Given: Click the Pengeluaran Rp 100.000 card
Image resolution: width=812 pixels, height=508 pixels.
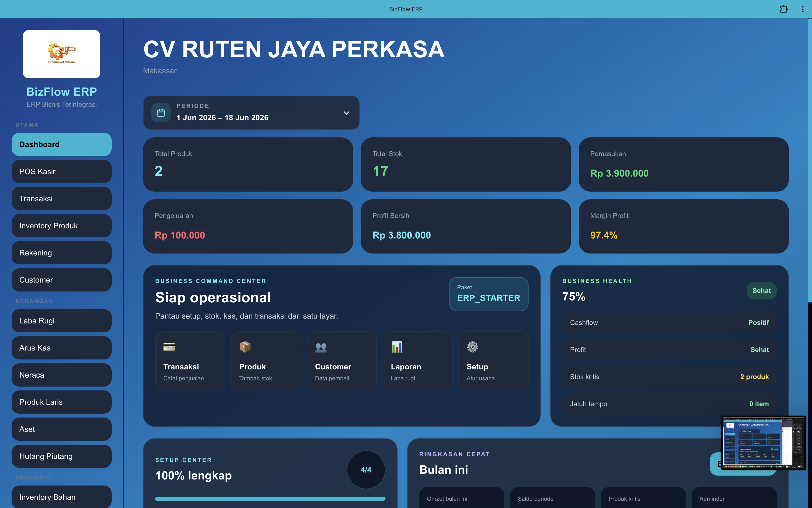Looking at the screenshot, I should [248, 226].
